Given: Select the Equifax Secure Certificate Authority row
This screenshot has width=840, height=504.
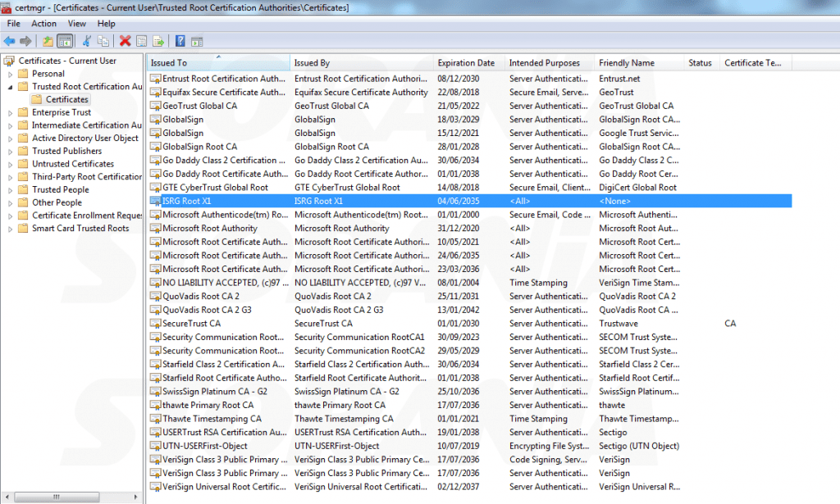Looking at the screenshot, I should tap(469, 93).
